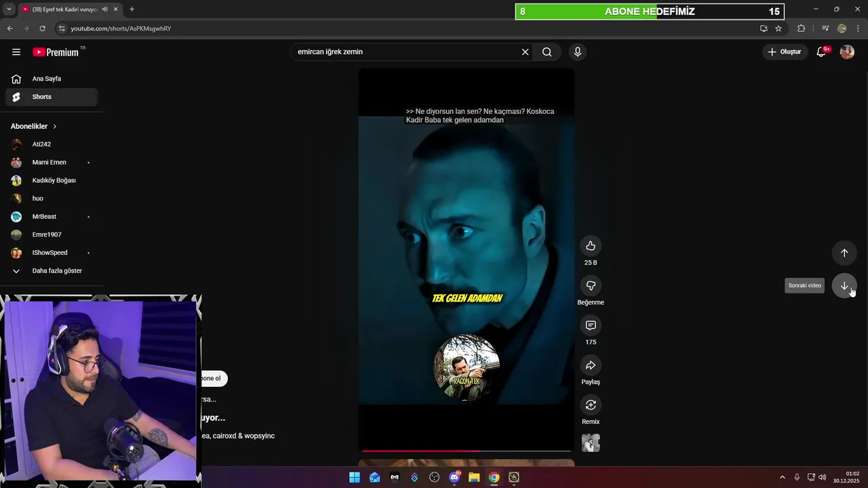Reload the page in Chrome
This screenshot has height=488, width=868.
(x=42, y=28)
